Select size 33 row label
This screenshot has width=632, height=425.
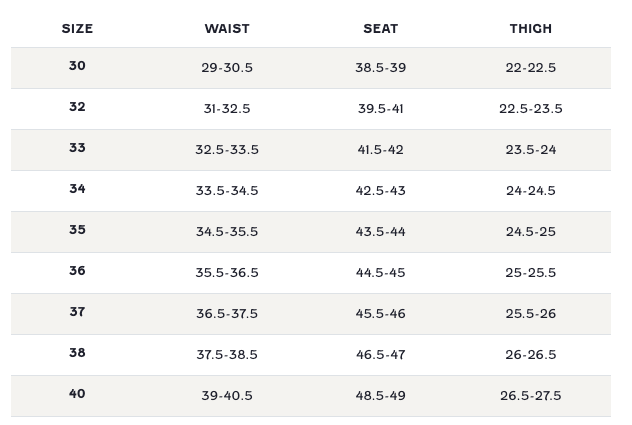(x=77, y=148)
